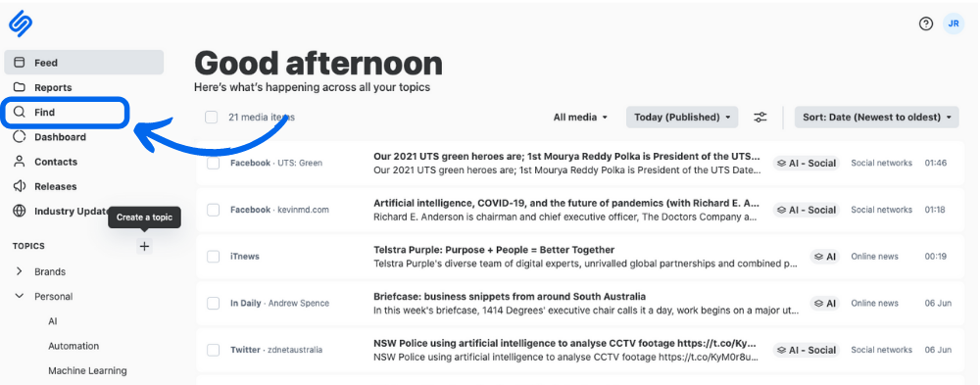The height and width of the screenshot is (385, 980).
Task: Open the Today (Published) date dropdown
Action: coord(682,117)
